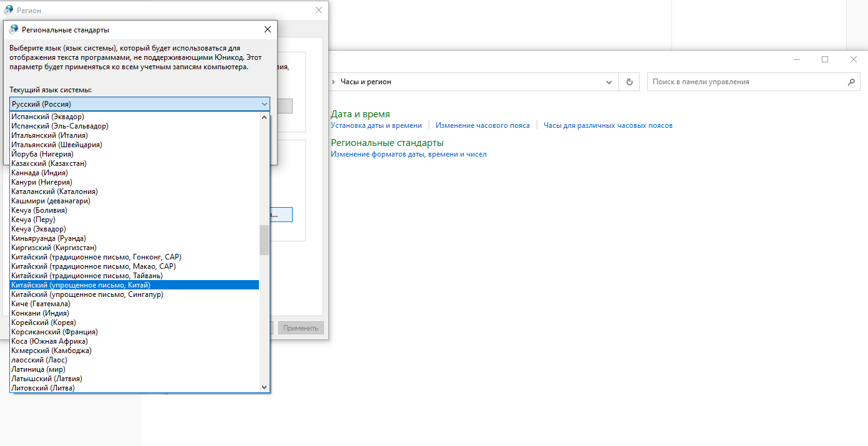Select Каннада (Индия) entry
The height and width of the screenshot is (446, 868).
click(x=134, y=173)
